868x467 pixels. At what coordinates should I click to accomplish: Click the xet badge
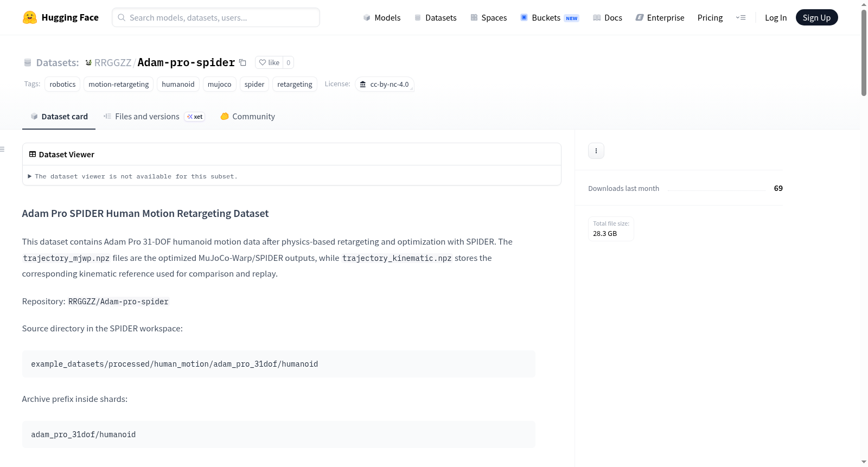click(x=195, y=117)
